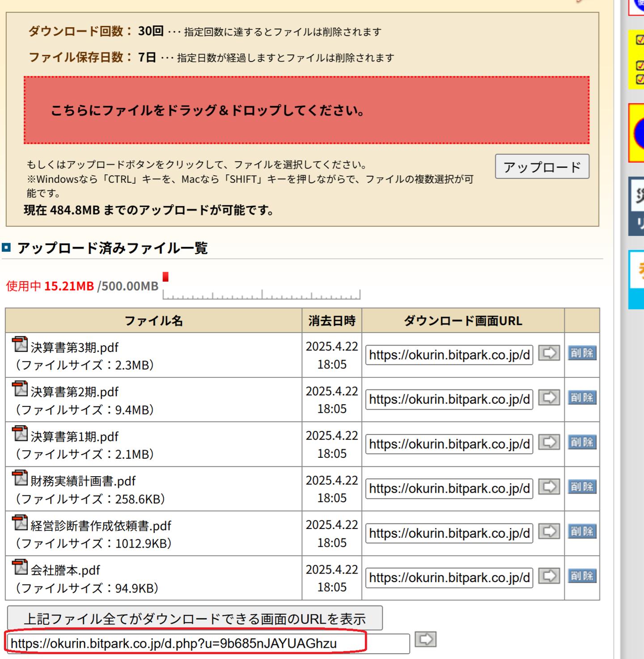The height and width of the screenshot is (659, 644).
Task: Click arrow icon beside the all-files URL field
Action: click(425, 639)
